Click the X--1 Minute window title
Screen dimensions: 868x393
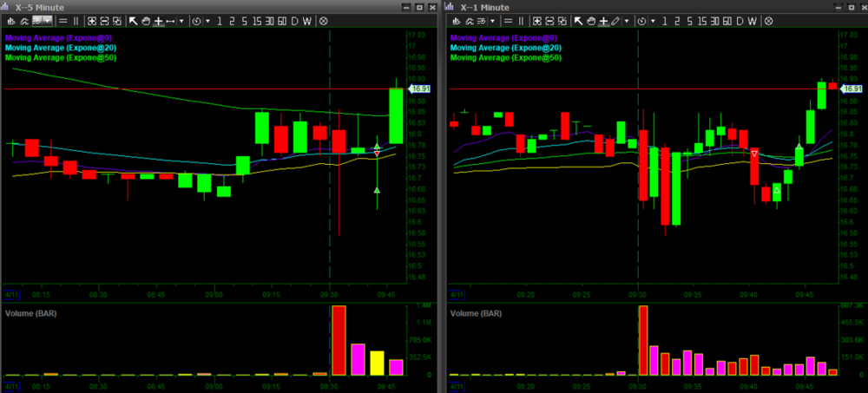486,7
